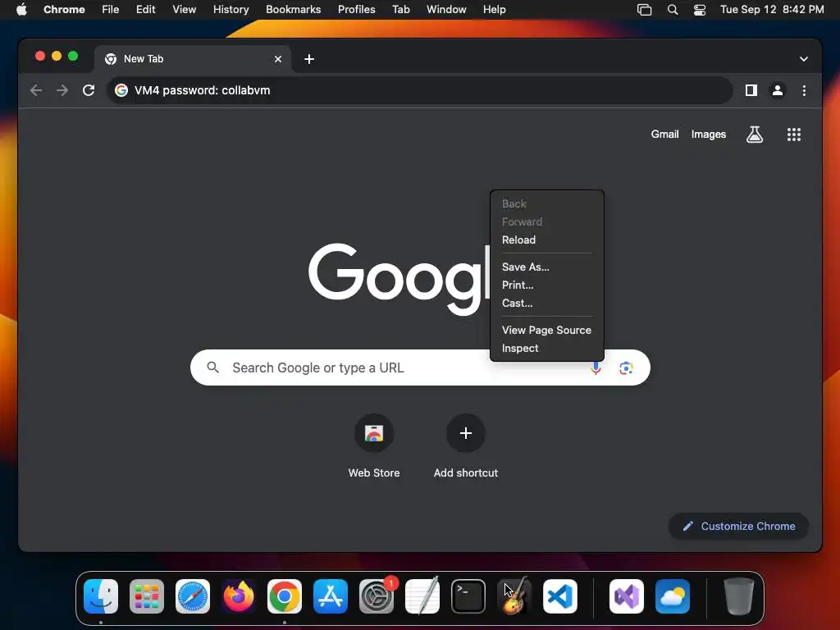
Task: Click the Google icon in address bar
Action: tap(121, 90)
